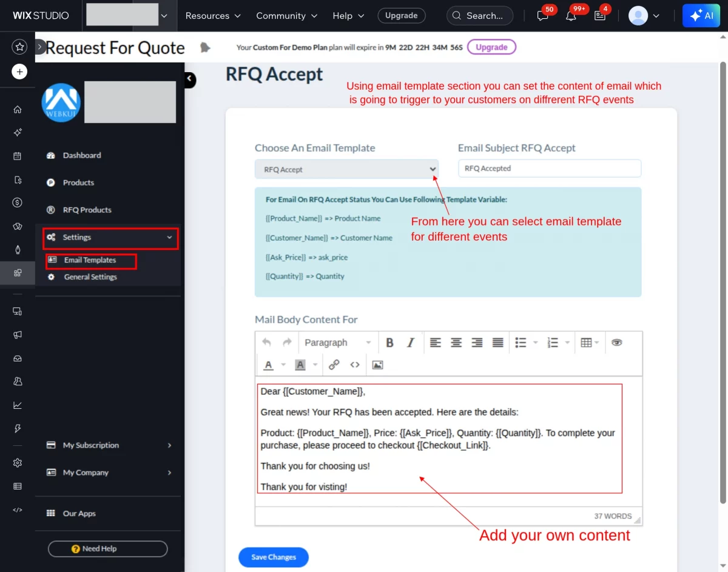Open the calendar bookings icon in left rail

pos(18,156)
